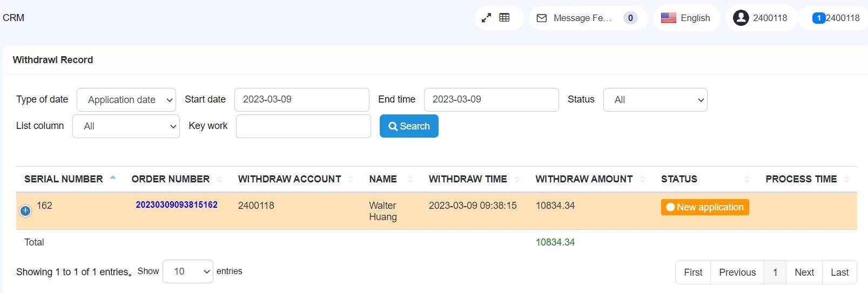Click the user avatar profile icon
The image size is (868, 293).
[741, 18]
